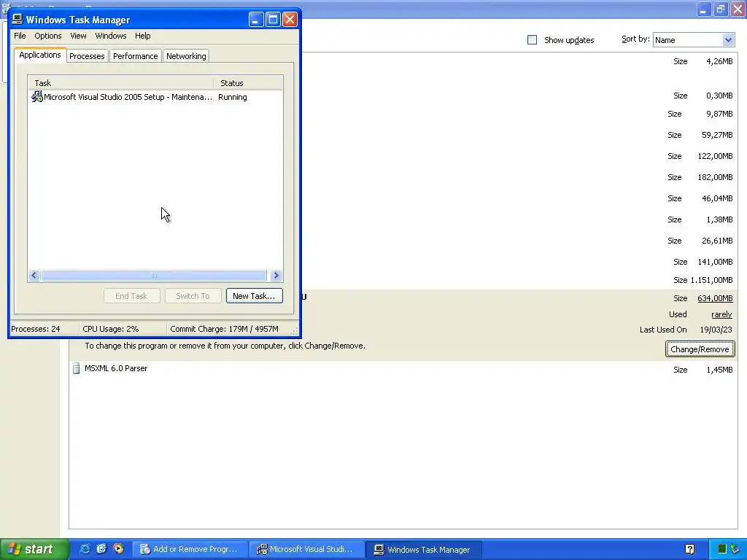Click the Windows Task Manager taskbar button
This screenshot has width=747, height=560.
(424, 549)
